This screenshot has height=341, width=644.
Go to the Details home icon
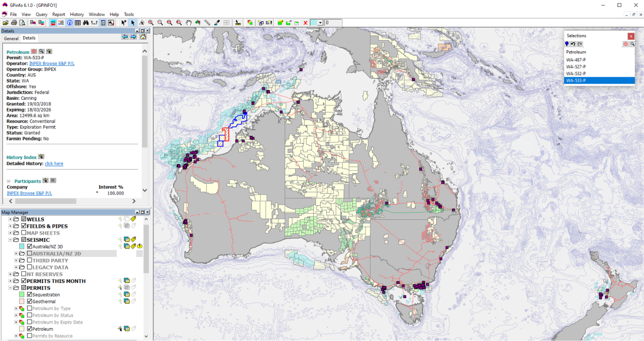[143, 37]
